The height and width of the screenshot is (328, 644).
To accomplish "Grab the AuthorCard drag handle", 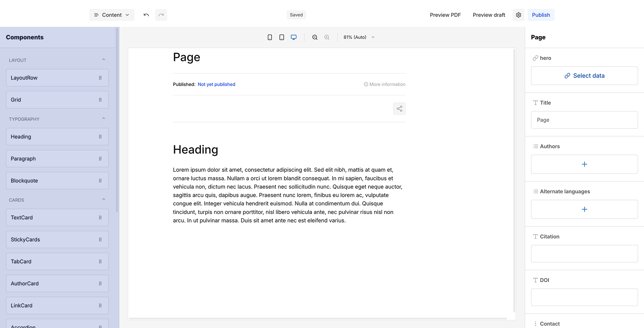I will (x=100, y=284).
